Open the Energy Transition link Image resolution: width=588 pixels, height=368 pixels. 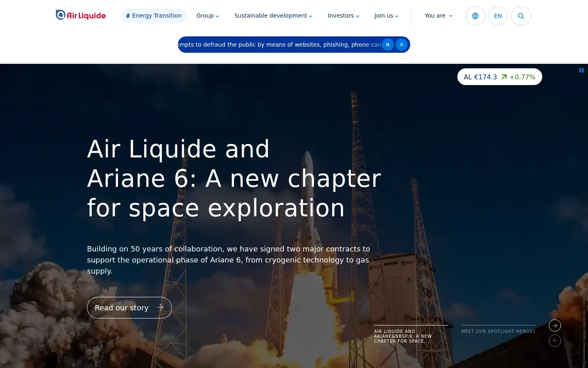click(x=154, y=16)
